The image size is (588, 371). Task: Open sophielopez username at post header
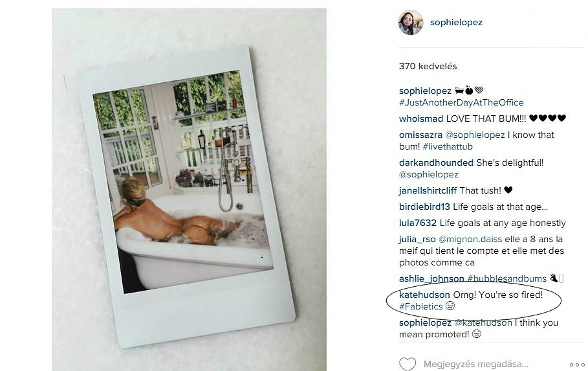456,23
